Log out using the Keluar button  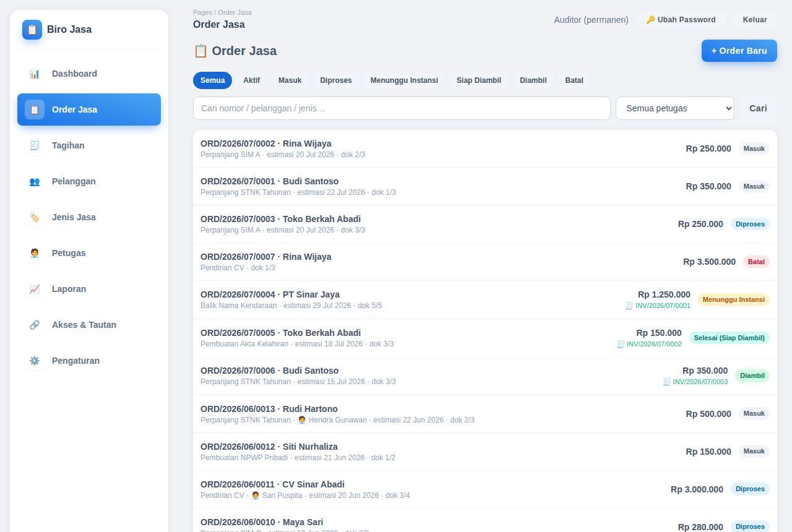[755, 20]
